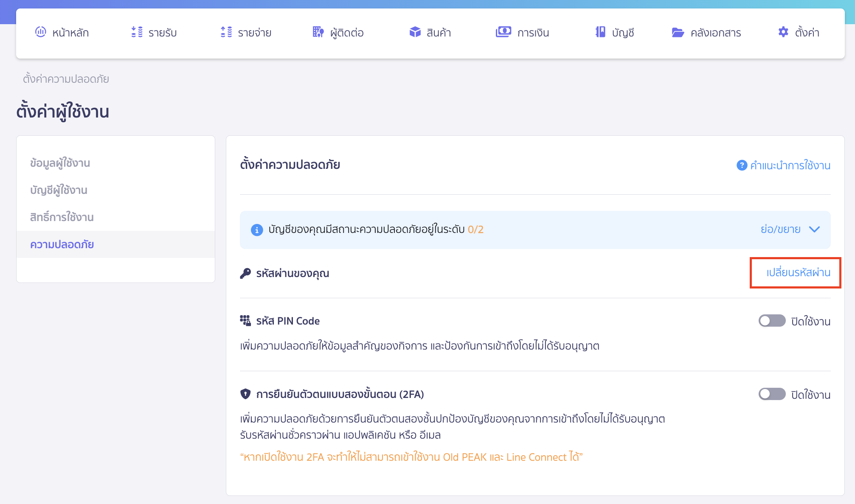
Task: Open finance via the การเงิน icon
Action: pos(503,32)
